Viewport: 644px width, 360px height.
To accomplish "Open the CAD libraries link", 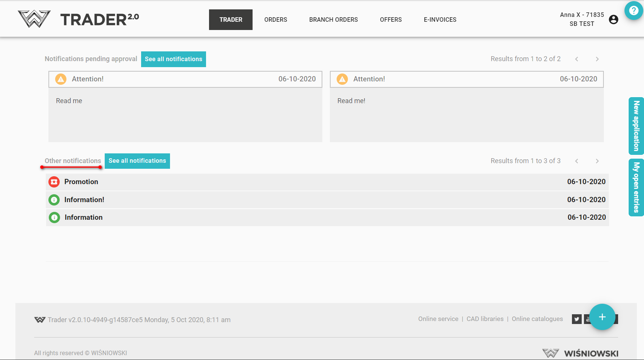I will point(485,319).
